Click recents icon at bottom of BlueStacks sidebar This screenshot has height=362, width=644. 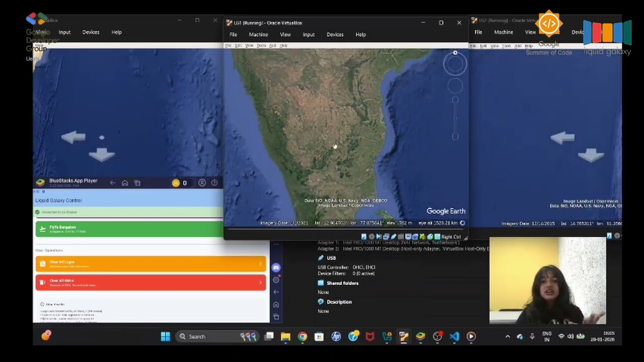276,317
